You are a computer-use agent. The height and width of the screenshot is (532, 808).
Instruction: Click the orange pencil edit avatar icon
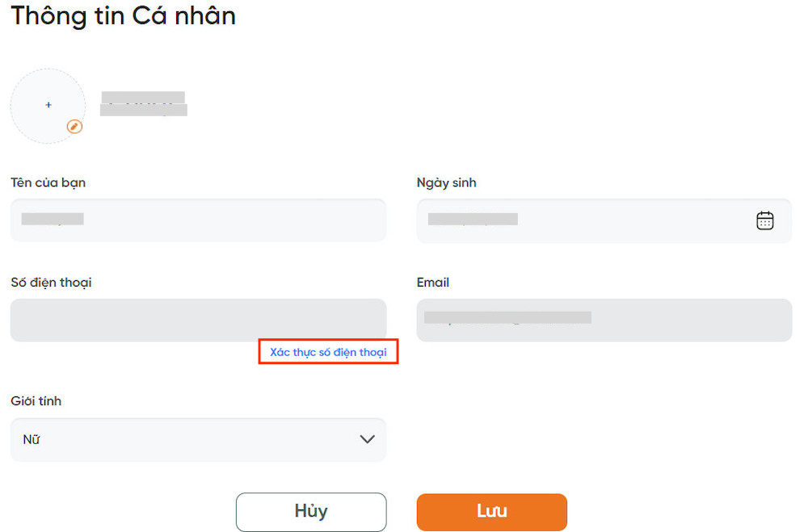pyautogui.click(x=74, y=127)
